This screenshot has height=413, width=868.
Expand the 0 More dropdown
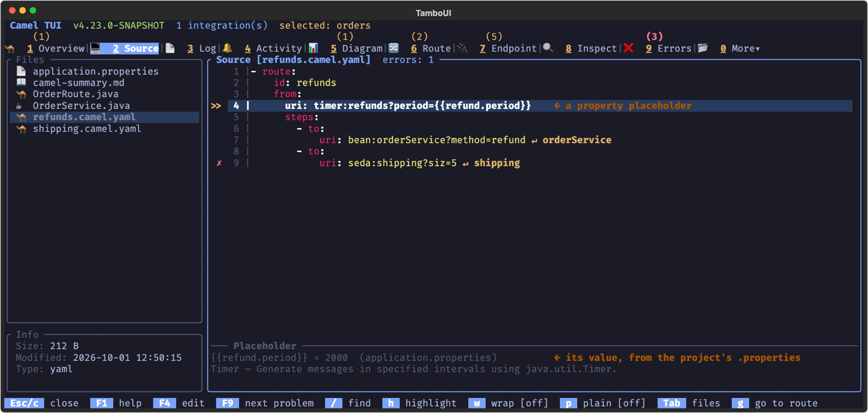(x=740, y=48)
